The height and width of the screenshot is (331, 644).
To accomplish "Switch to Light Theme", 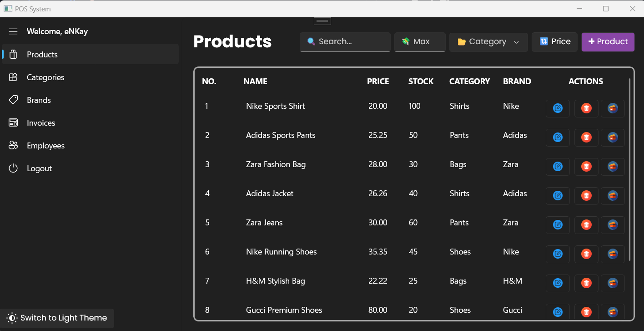I will pos(57,318).
